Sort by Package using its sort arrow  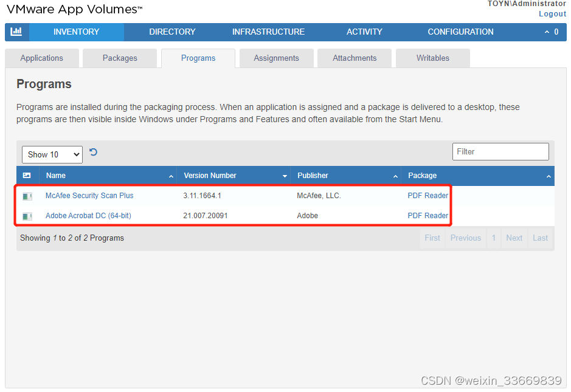[x=549, y=176]
